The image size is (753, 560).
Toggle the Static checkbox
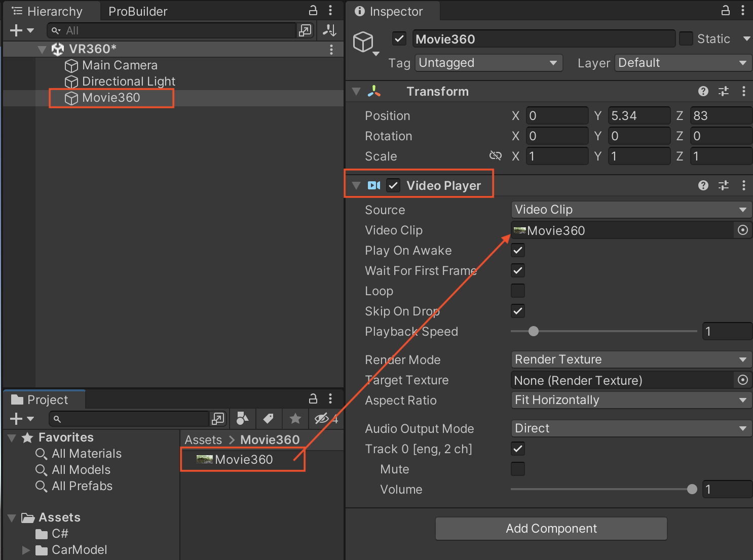(686, 39)
